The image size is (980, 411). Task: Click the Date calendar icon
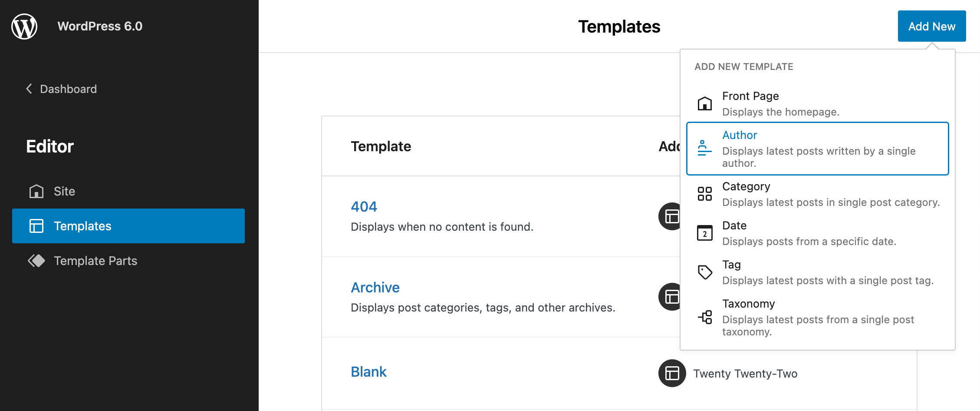(x=704, y=233)
